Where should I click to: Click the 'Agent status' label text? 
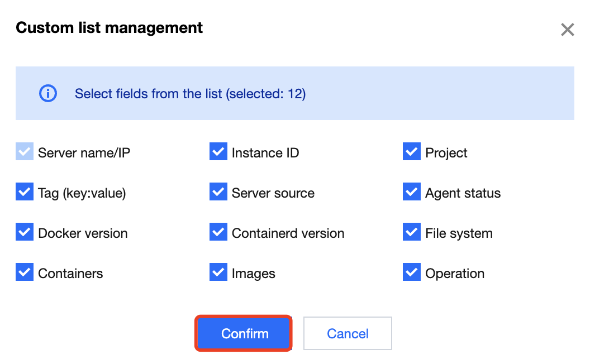[x=463, y=193]
